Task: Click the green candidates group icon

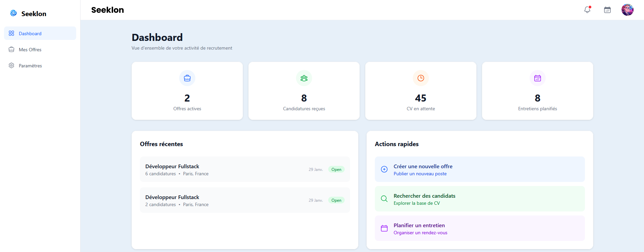Action: click(x=304, y=78)
